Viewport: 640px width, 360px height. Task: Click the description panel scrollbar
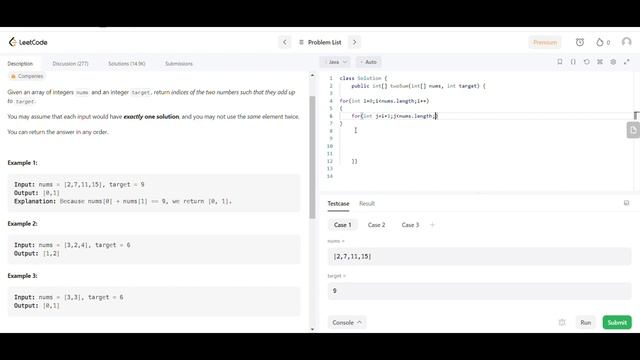coord(312,157)
